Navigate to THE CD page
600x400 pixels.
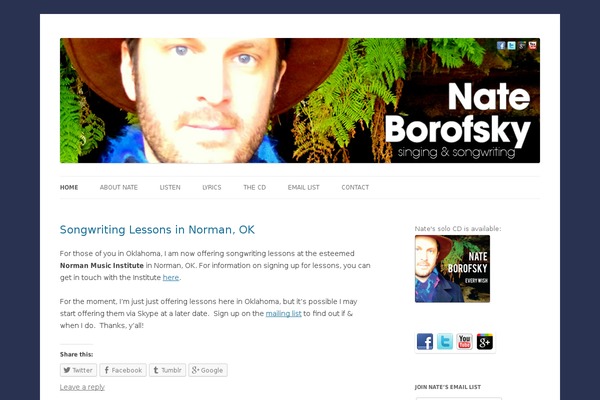pyautogui.click(x=254, y=188)
